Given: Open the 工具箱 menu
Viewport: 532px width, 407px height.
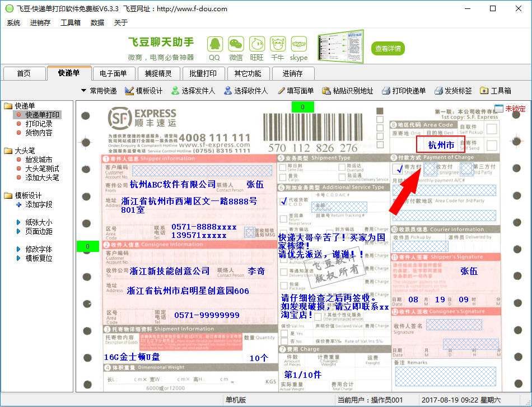Looking at the screenshot, I should pyautogui.click(x=71, y=23).
